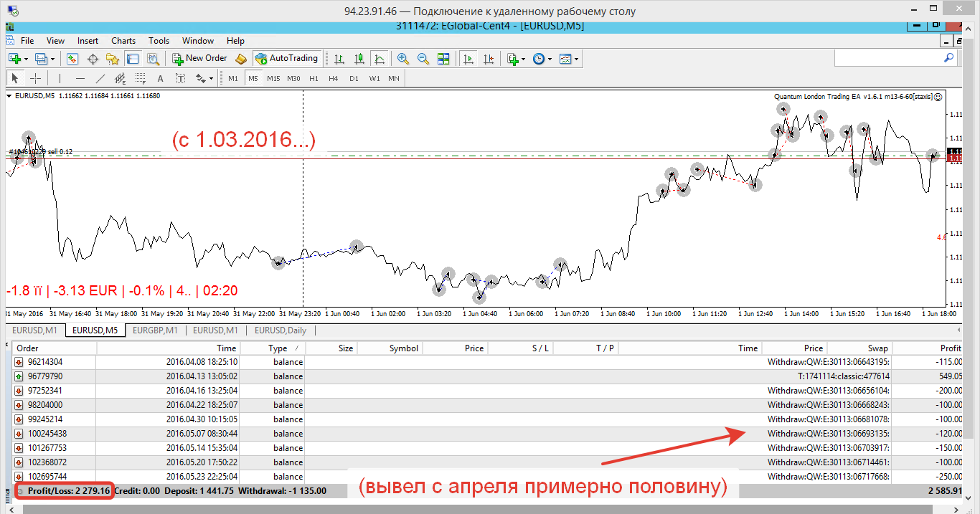This screenshot has height=514, width=980.
Task: Select the Trendline tool
Action: [100, 78]
